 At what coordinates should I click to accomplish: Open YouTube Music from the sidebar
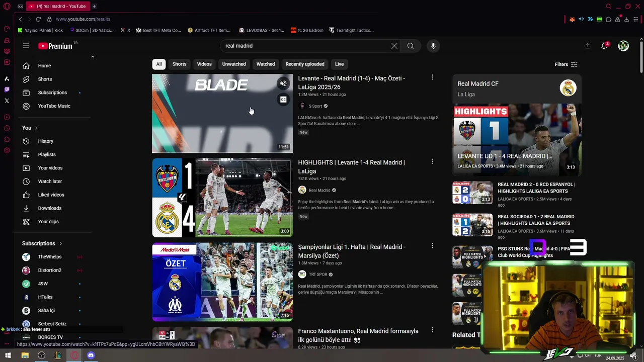[53, 106]
